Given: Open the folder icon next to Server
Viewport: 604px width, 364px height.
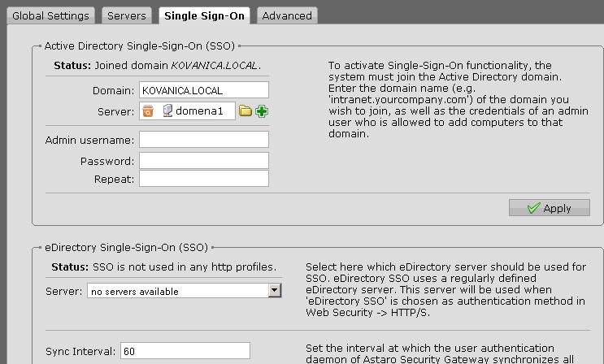Looking at the screenshot, I should (x=245, y=111).
